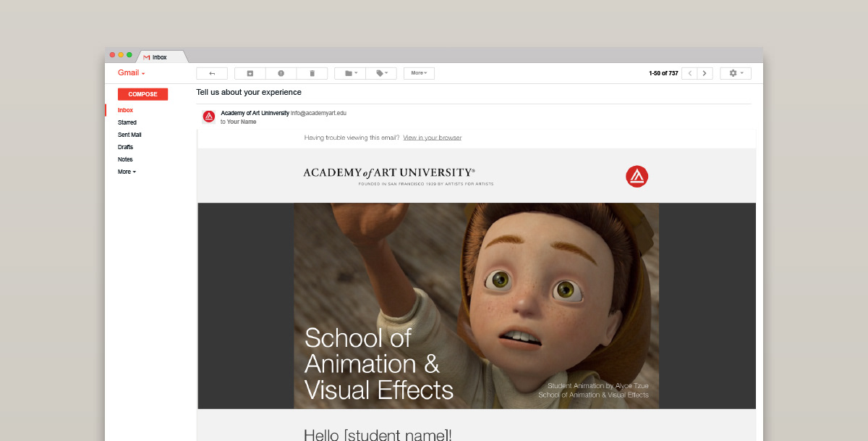This screenshot has width=868, height=441.
Task: Go to newer messages arrow
Action: point(690,73)
